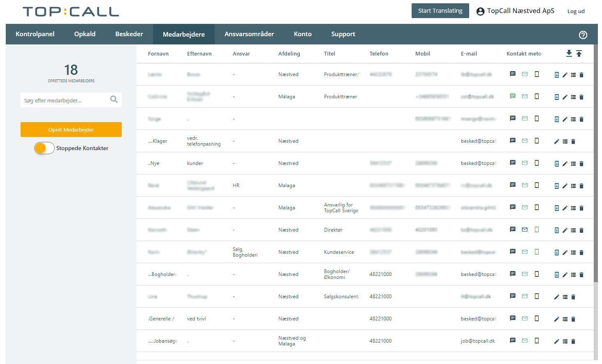Toggle green SMS icon in Málaga Produkttræner row
Screen dimensions: 602x364
tap(513, 96)
